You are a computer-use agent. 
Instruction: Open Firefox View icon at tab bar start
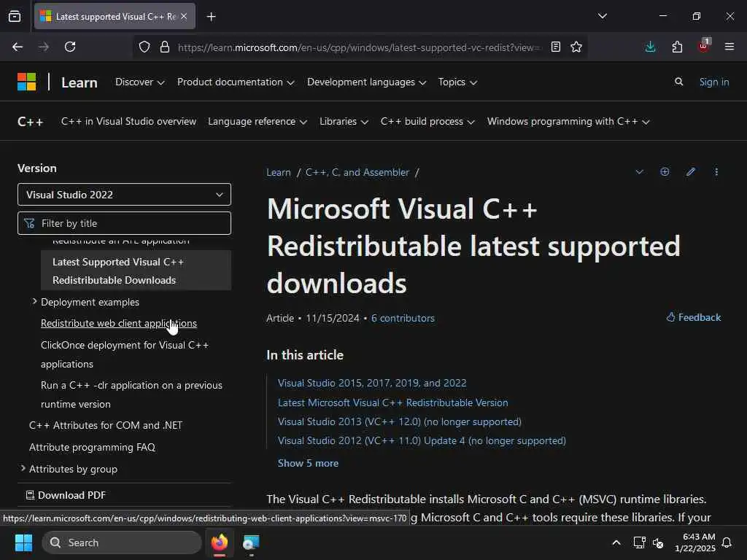pos(15,16)
